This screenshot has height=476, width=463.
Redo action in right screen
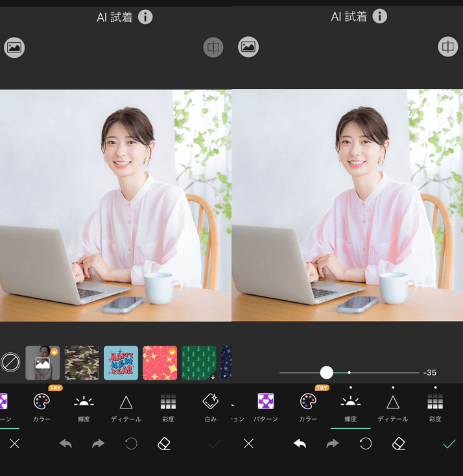click(333, 444)
